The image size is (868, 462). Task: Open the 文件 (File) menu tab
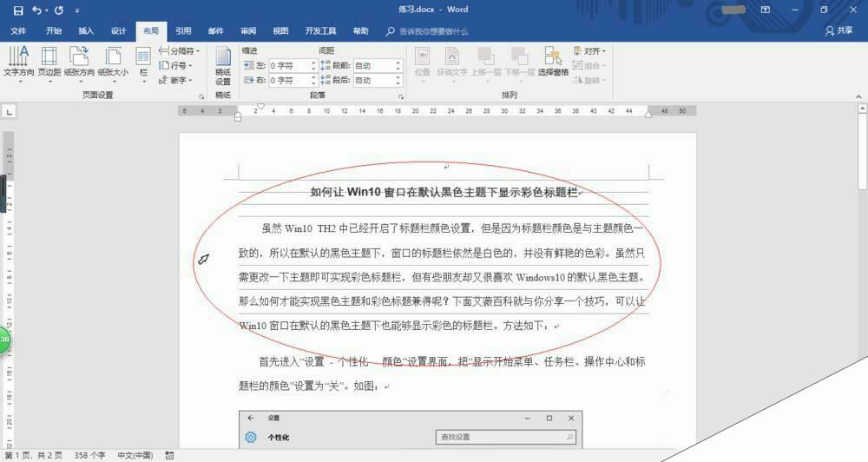pyautogui.click(x=18, y=31)
